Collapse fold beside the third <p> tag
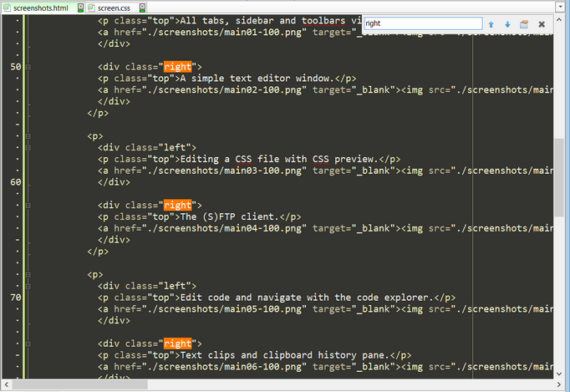 coord(28,274)
